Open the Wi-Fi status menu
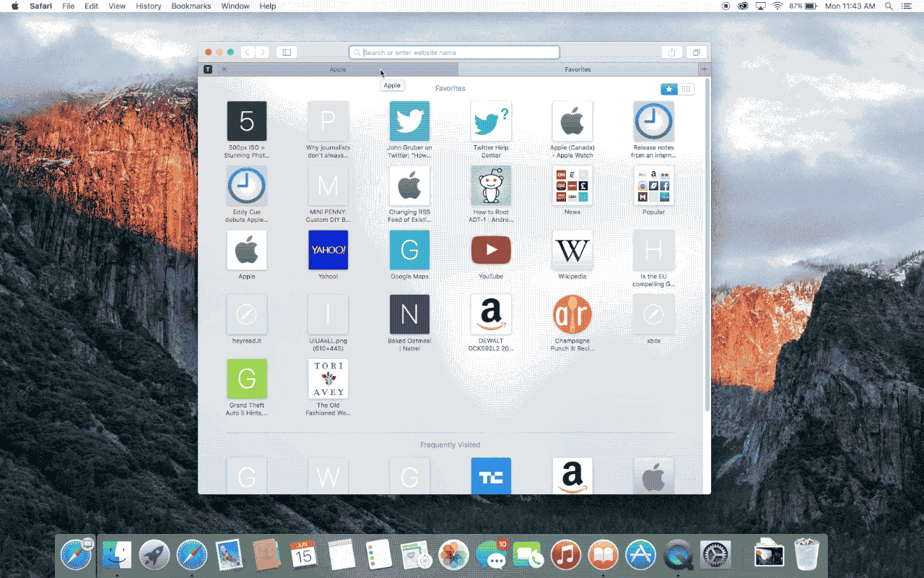The width and height of the screenshot is (924, 578). 777,6
